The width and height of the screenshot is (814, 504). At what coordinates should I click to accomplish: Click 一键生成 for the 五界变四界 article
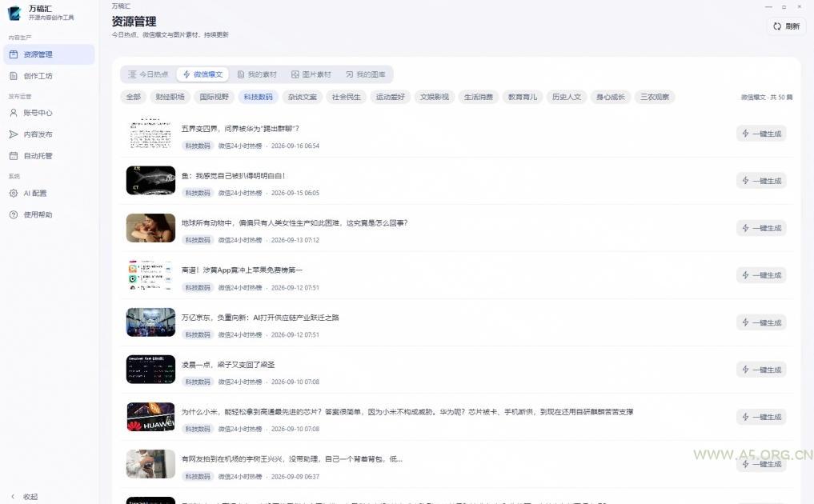click(x=761, y=134)
